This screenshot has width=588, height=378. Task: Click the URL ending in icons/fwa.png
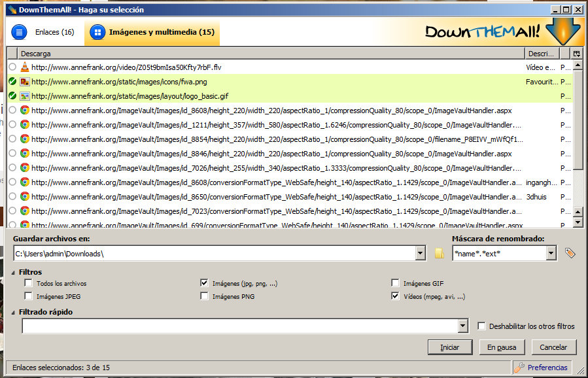(x=119, y=82)
